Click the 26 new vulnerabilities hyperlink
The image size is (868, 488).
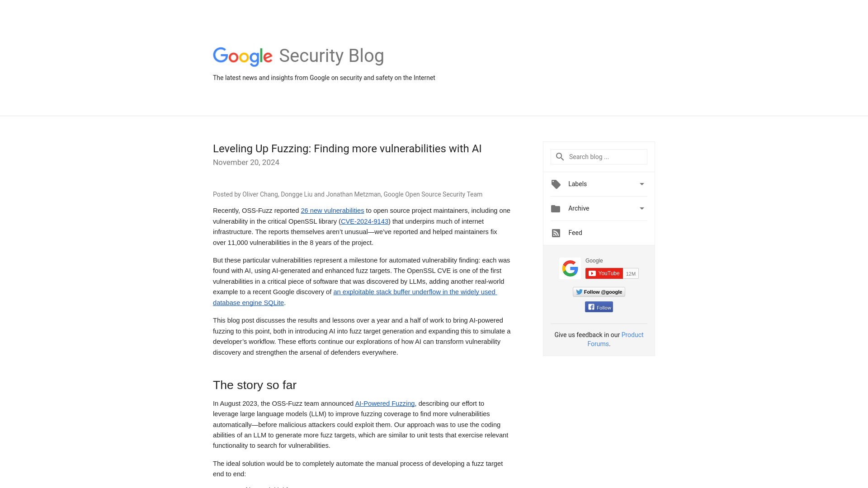(333, 210)
